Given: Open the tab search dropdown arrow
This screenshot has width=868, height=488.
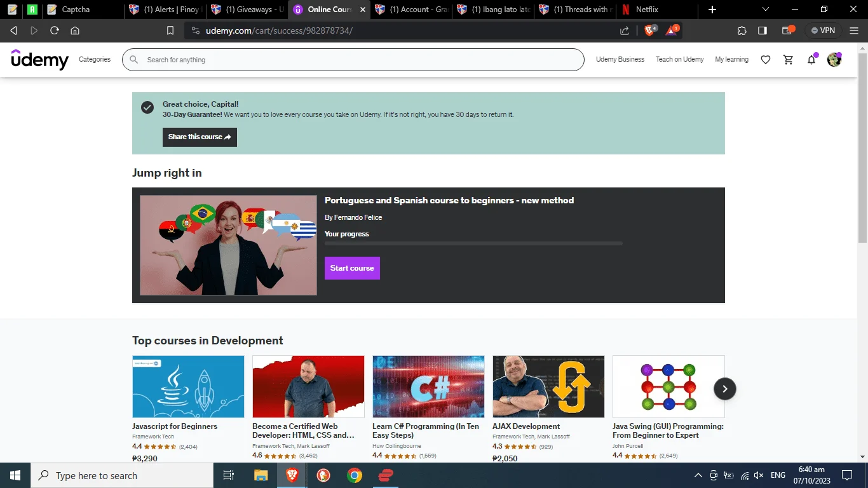Looking at the screenshot, I should click(766, 10).
